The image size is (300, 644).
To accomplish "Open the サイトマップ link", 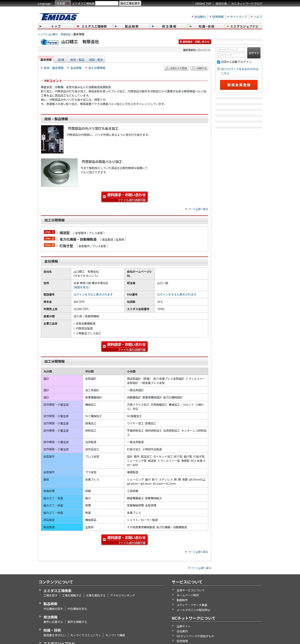I will pos(239,17).
